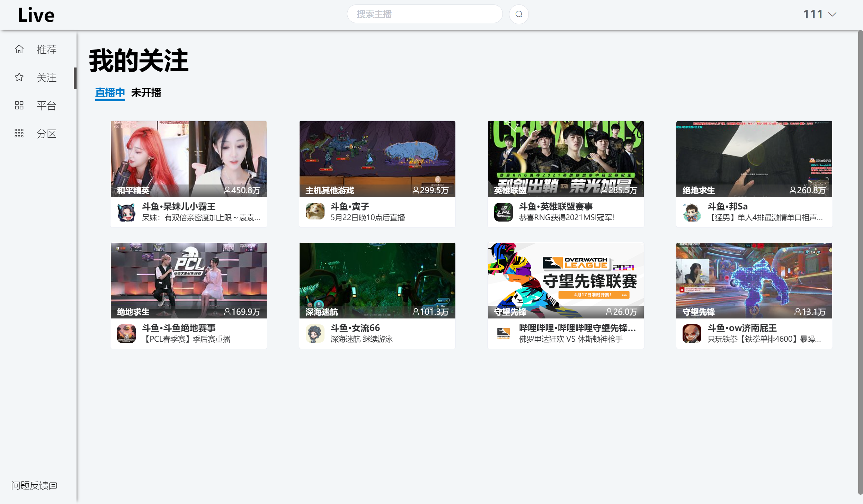Image resolution: width=863 pixels, height=504 pixels.
Task: Switch to the 未开播 tab
Action: click(146, 92)
